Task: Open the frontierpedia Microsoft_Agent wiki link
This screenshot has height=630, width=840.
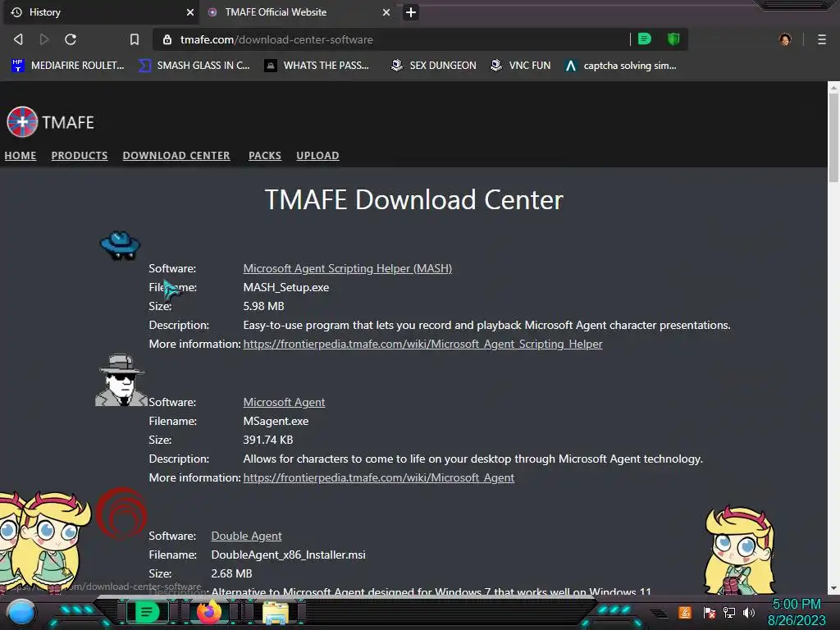Action: [379, 478]
